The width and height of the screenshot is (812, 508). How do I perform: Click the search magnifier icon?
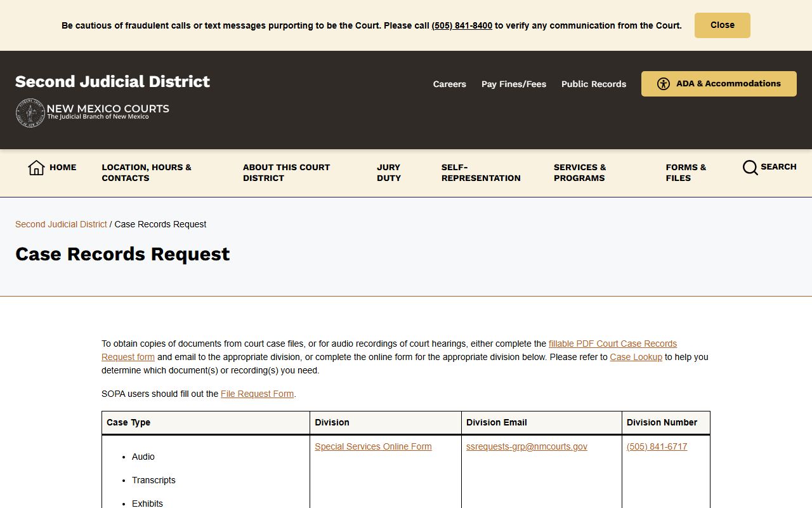click(x=750, y=168)
